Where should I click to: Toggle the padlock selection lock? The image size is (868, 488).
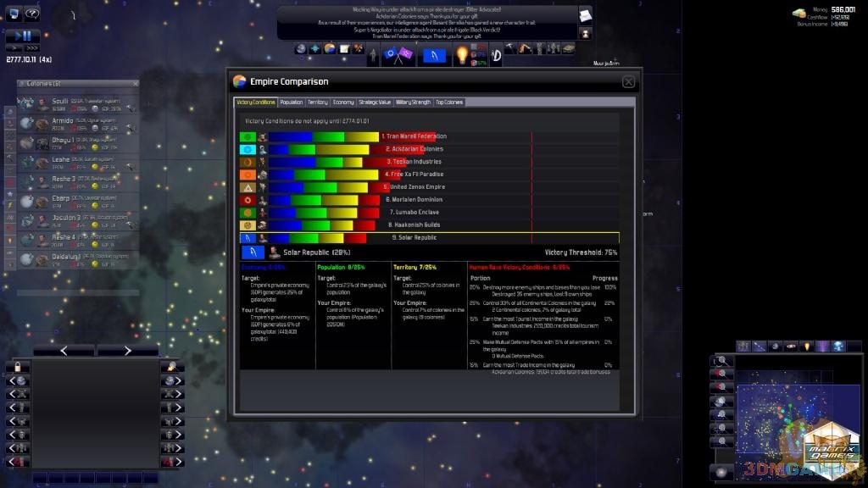(x=17, y=366)
